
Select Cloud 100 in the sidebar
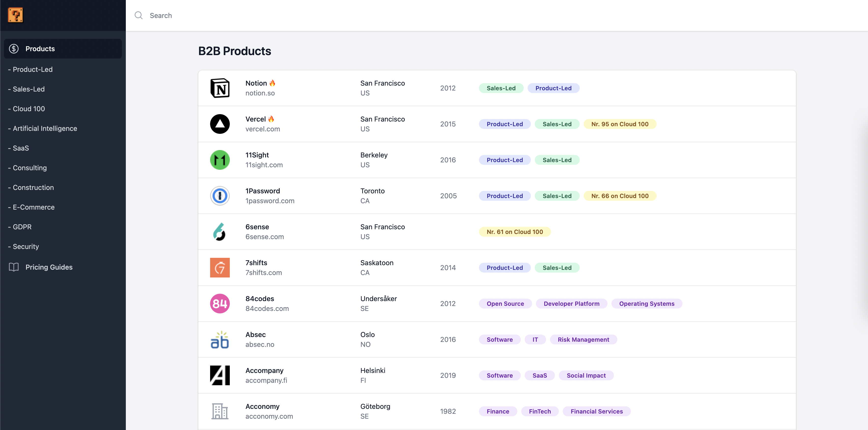click(29, 108)
